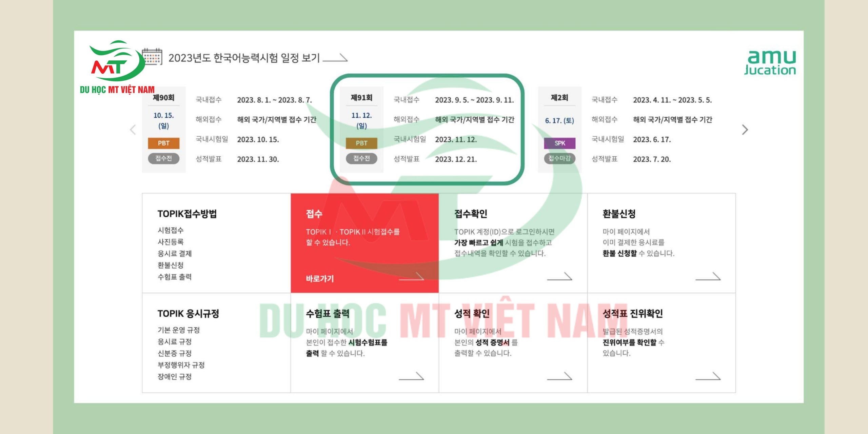Click the arrow in 성적 확인 card
The height and width of the screenshot is (434, 868).
point(559,376)
